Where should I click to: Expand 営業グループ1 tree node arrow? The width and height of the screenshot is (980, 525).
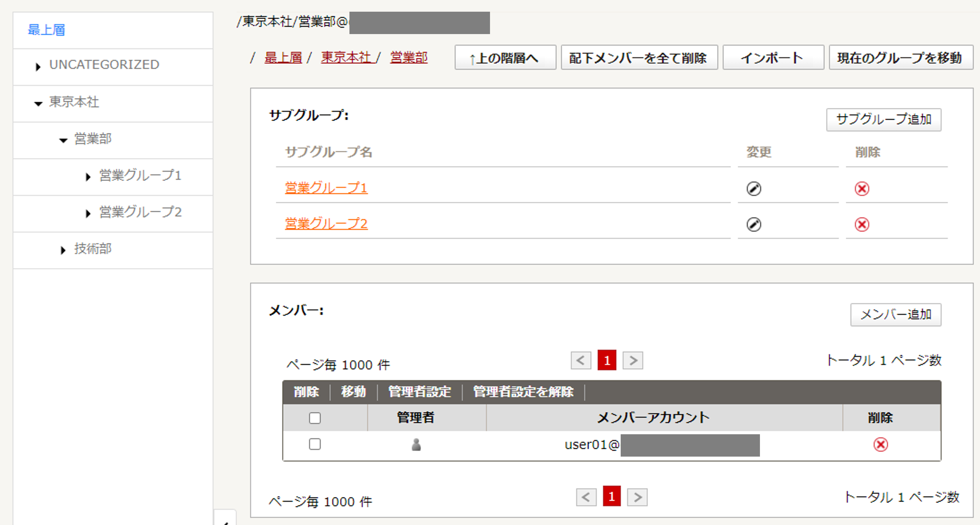click(x=88, y=177)
